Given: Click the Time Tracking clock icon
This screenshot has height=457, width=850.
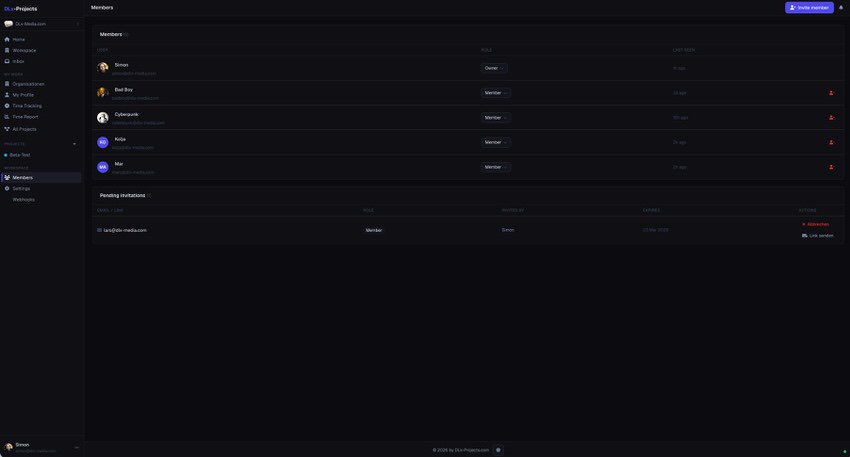Looking at the screenshot, I should tap(7, 106).
